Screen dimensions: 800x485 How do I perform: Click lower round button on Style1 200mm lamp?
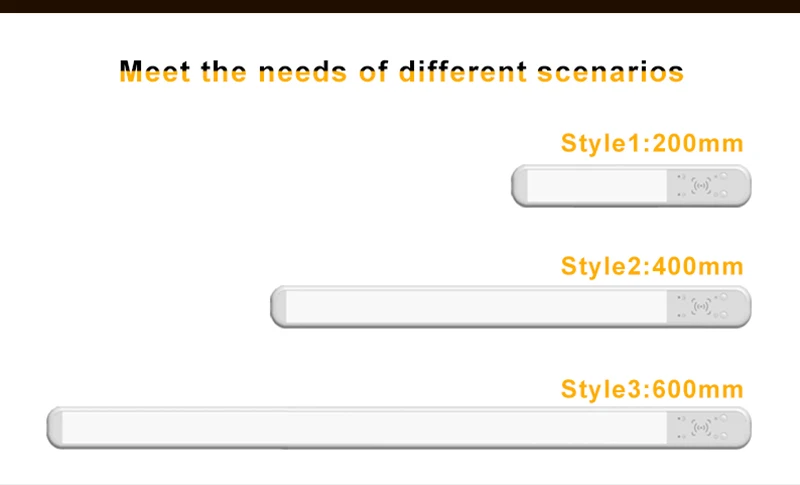[723, 194]
